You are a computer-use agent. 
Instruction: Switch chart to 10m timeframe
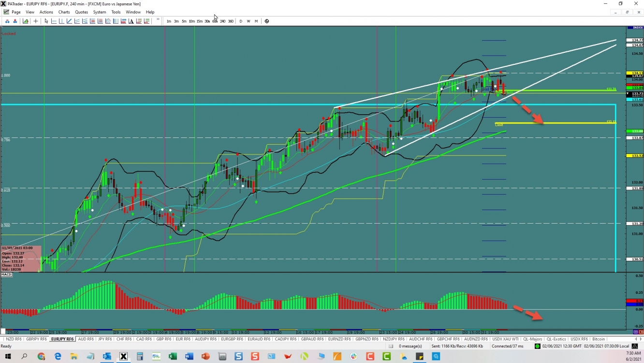point(192,21)
